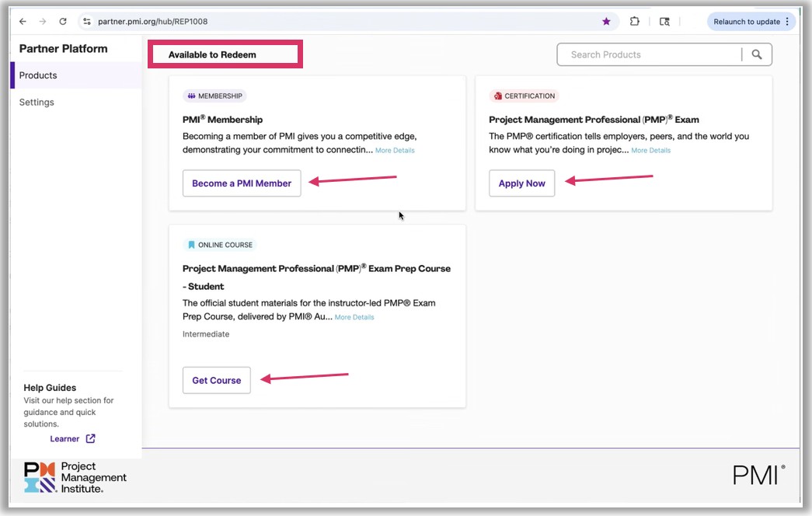This screenshot has width=812, height=516.
Task: View site information icon in address bar
Action: pyautogui.click(x=87, y=21)
